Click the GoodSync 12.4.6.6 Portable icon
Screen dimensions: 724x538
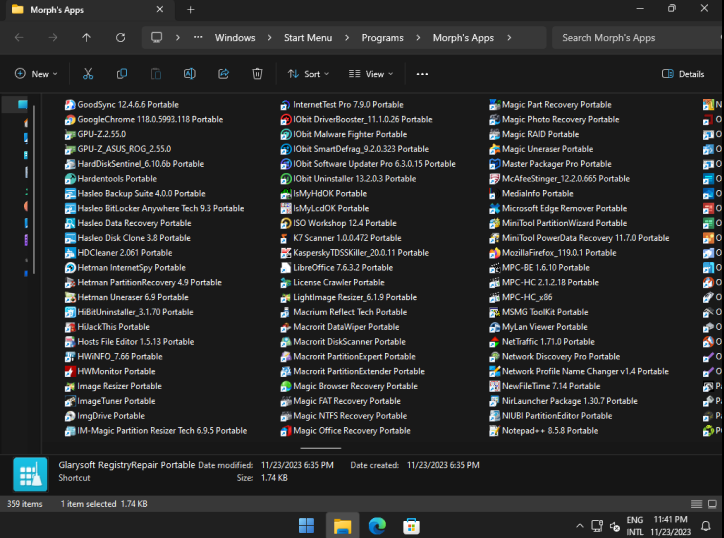coord(70,105)
